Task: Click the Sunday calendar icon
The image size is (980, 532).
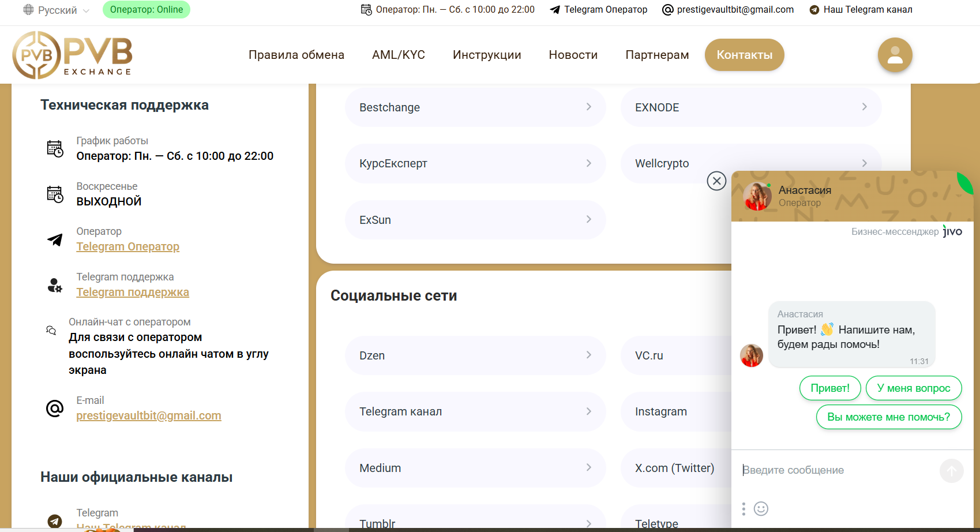Action: click(x=55, y=194)
